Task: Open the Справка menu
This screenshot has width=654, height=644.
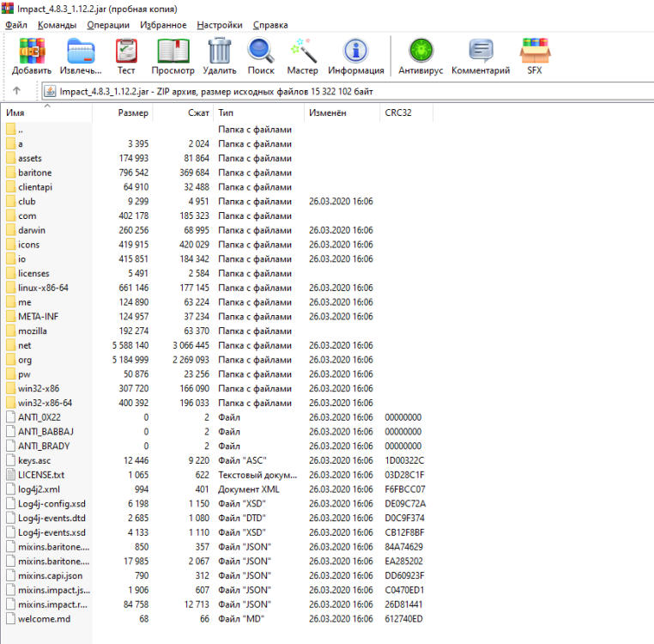Action: (x=270, y=25)
